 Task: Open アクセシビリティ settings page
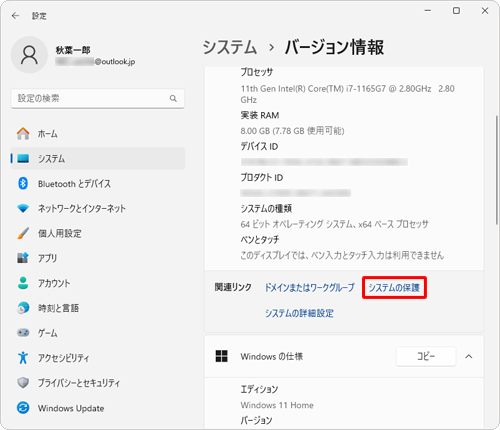[98, 358]
